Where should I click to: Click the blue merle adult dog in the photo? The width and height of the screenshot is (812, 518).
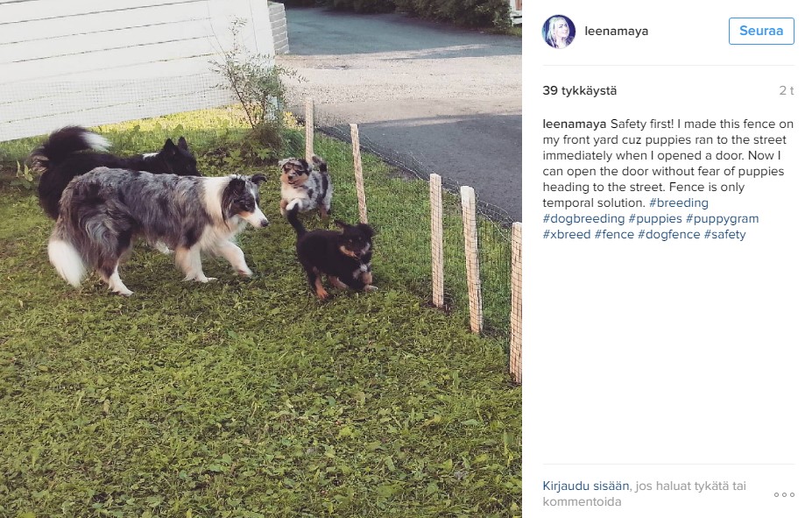[x=155, y=228]
